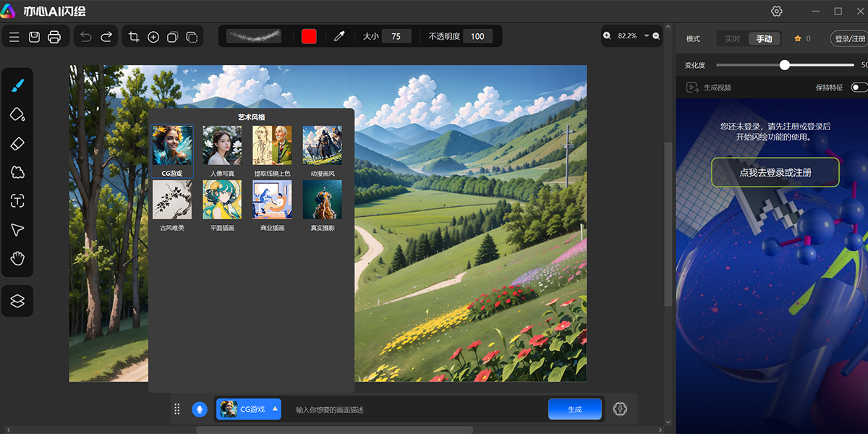The image size is (868, 434).
Task: Click the 生成视频 video icon
Action: coord(692,88)
